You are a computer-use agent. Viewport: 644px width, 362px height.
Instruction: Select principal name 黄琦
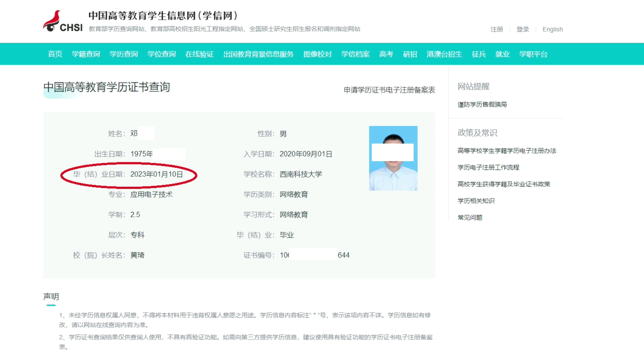pos(137,255)
